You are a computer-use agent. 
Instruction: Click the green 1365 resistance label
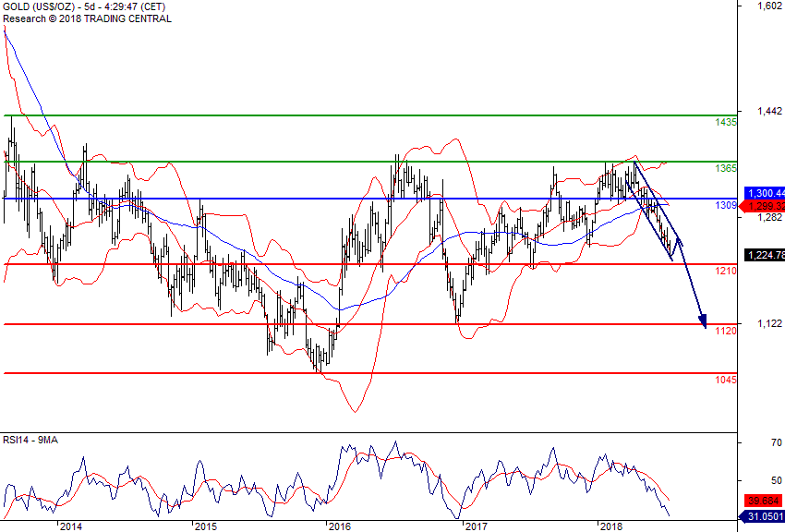[x=725, y=168]
